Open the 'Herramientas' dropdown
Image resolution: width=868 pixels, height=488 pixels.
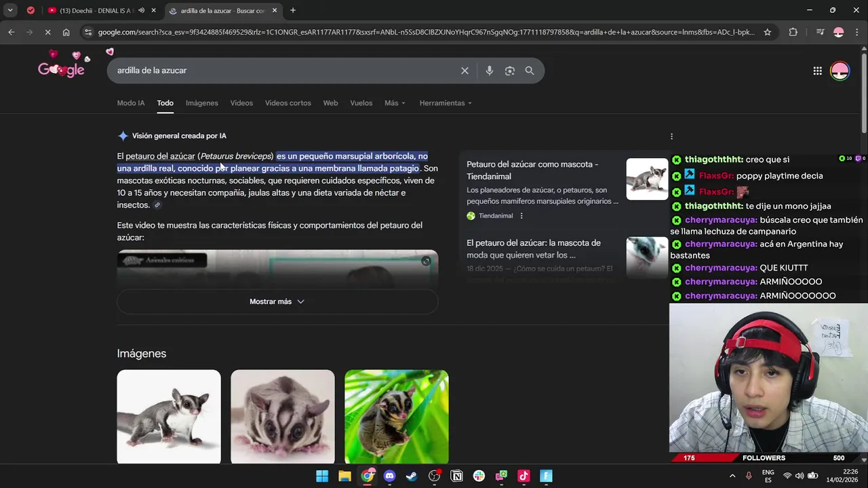click(446, 103)
